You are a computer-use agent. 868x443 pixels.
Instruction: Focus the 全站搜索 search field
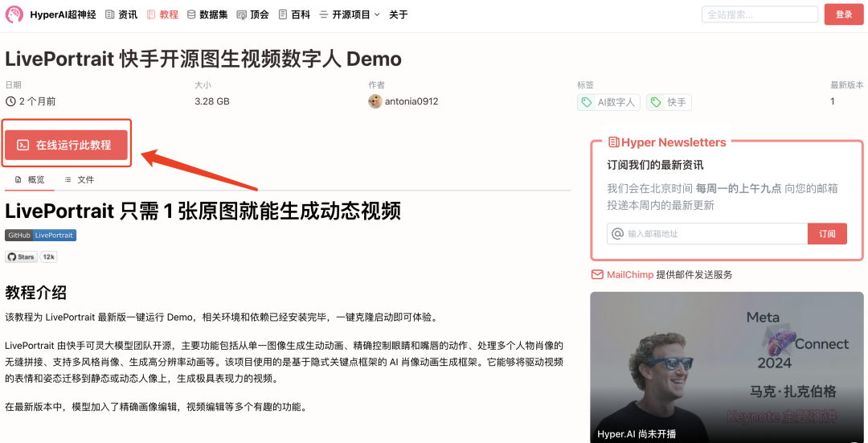click(x=759, y=14)
